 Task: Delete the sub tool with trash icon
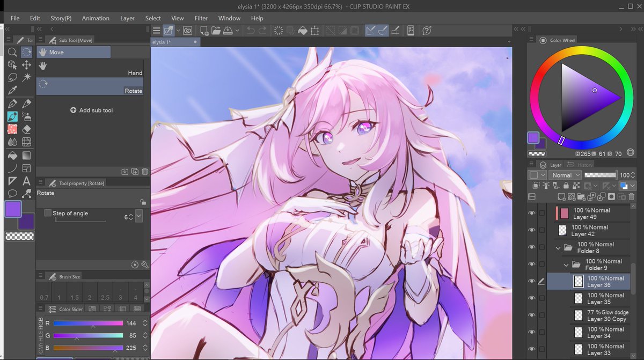[144, 172]
